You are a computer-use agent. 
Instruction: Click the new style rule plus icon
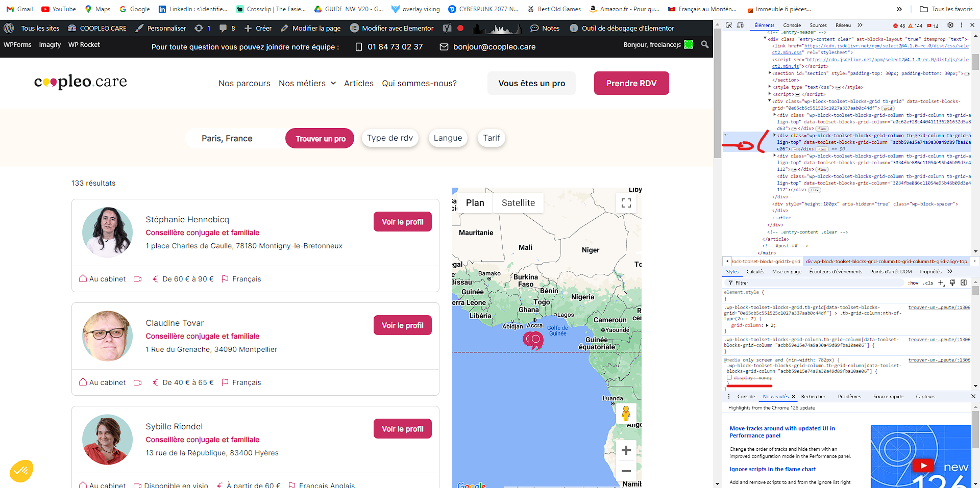(941, 282)
